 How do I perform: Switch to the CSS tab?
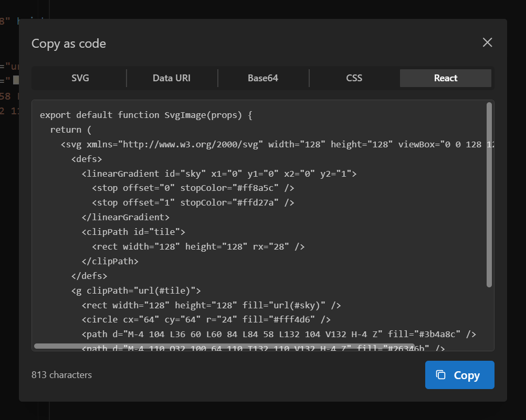coord(354,78)
